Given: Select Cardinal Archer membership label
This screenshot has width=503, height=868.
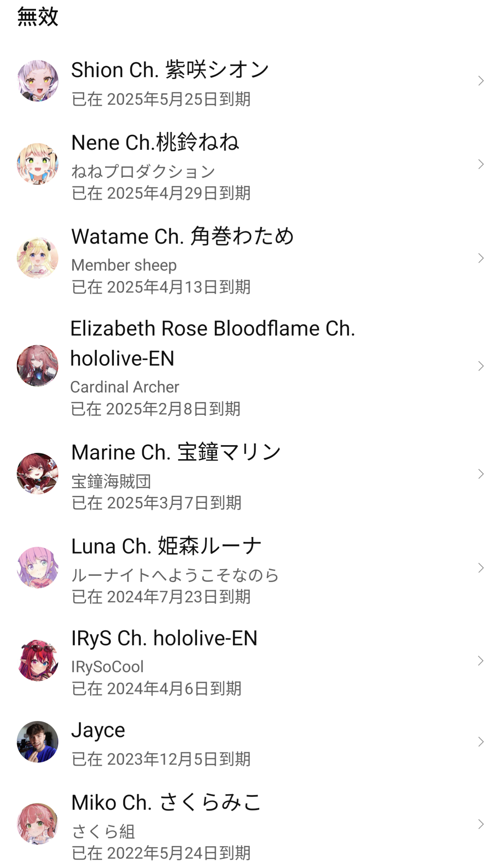Looking at the screenshot, I should [125, 387].
